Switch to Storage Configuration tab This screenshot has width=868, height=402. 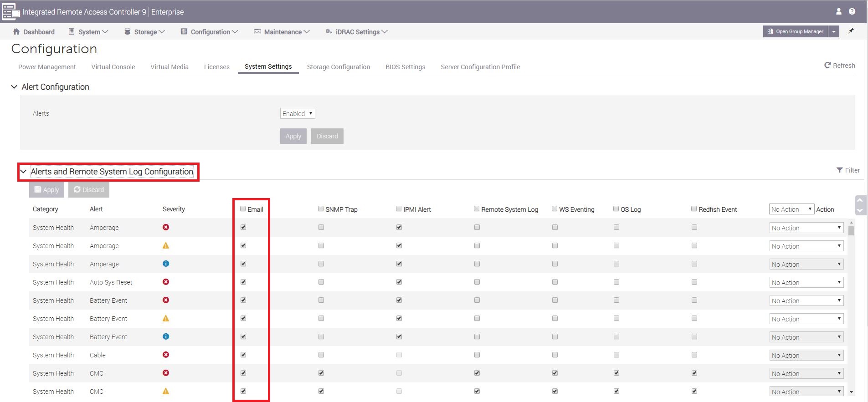[339, 67]
